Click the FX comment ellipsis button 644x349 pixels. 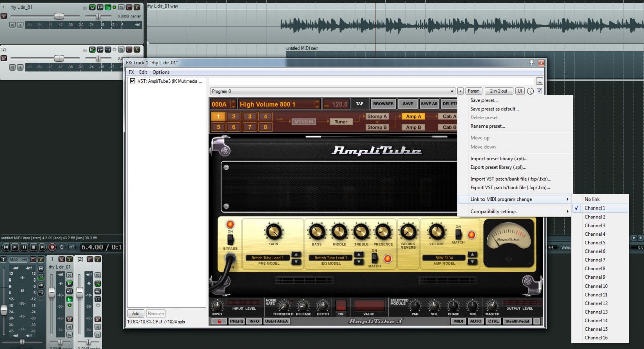539,81
